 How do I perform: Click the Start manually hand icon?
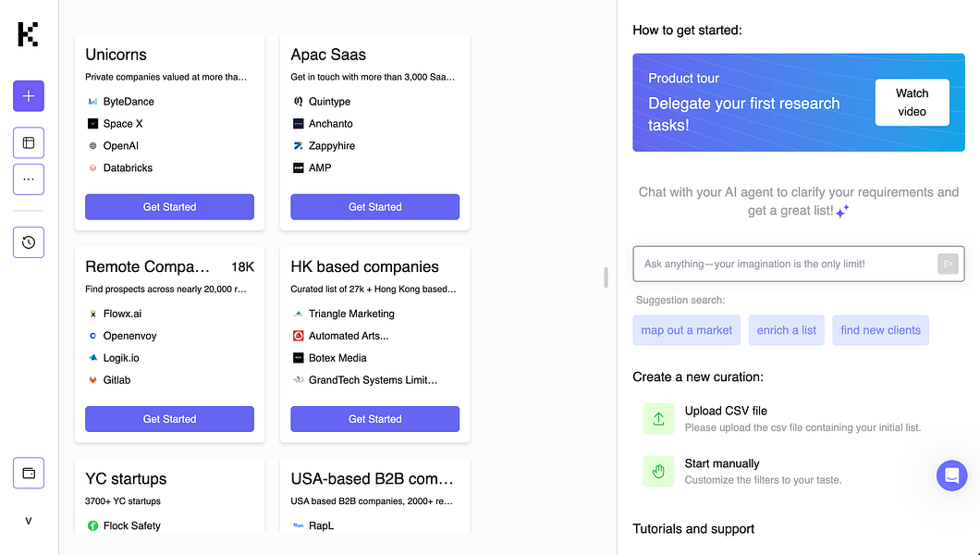pyautogui.click(x=658, y=471)
